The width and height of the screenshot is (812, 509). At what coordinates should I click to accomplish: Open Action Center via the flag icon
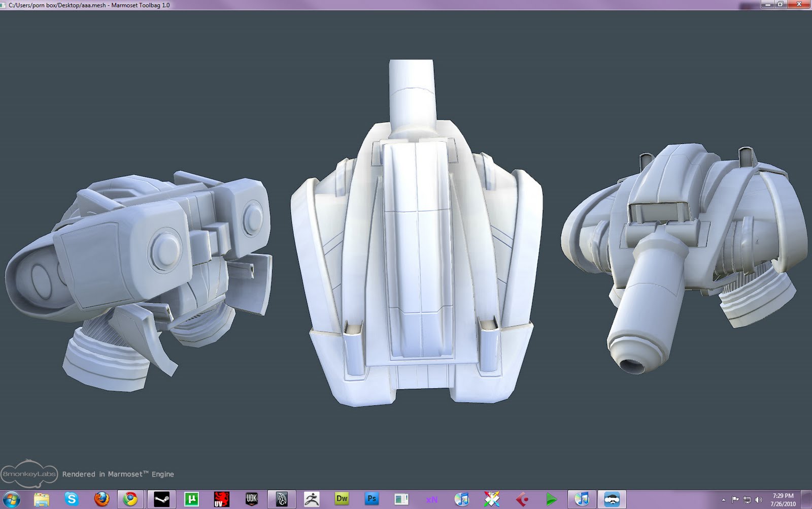pyautogui.click(x=735, y=499)
